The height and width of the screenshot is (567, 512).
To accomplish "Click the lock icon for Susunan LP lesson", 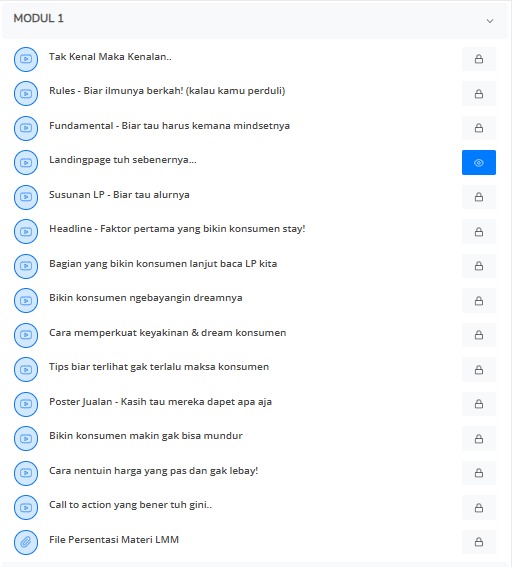I will 479,197.
